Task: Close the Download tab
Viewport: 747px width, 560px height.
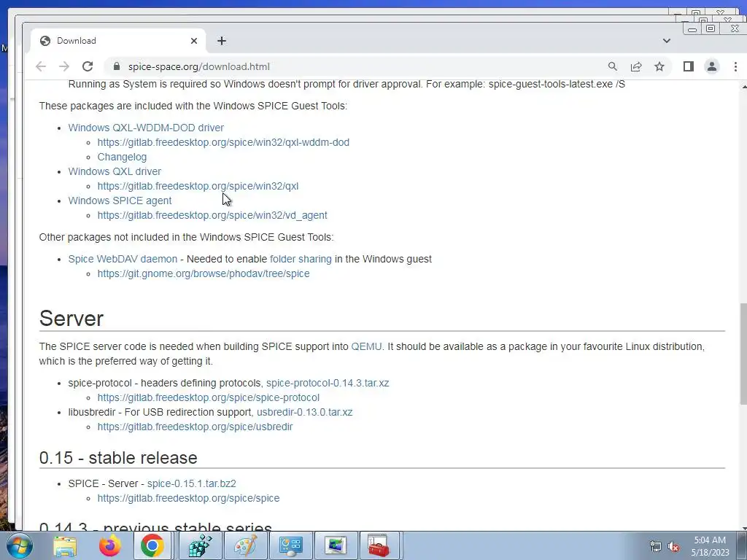Action: (194, 41)
